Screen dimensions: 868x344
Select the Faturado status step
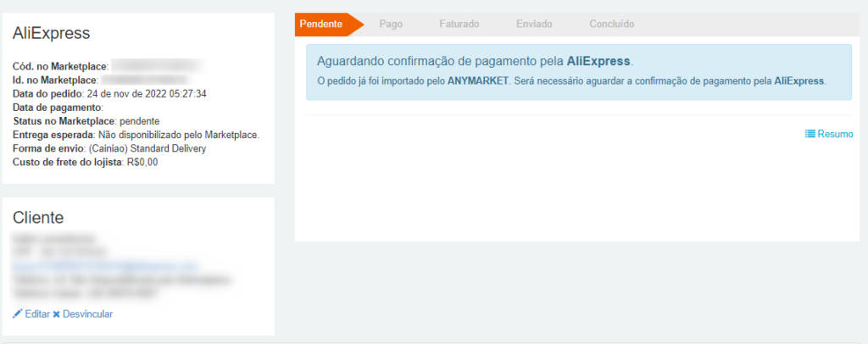pos(459,25)
